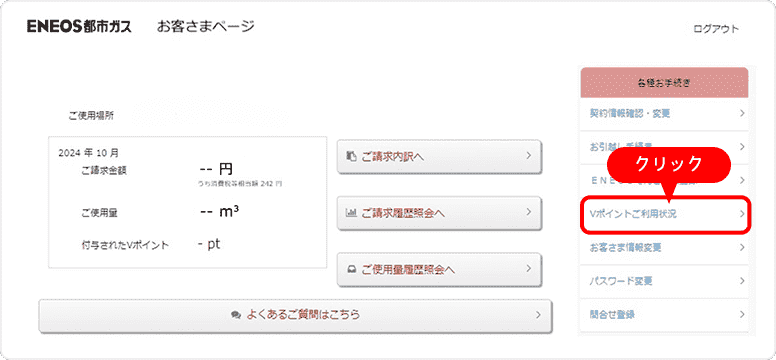
Task: Click the 各種お手続き header panel
Action: [664, 83]
